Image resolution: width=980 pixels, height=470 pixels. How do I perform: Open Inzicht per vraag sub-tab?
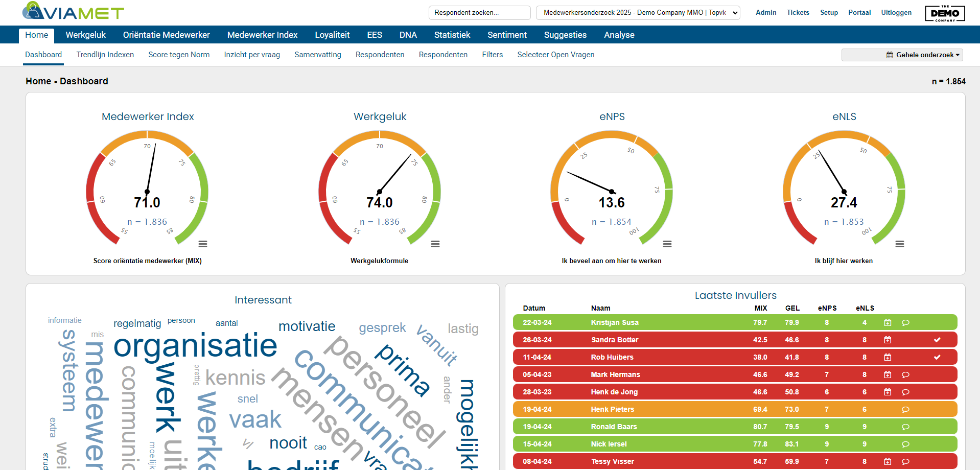pos(252,55)
